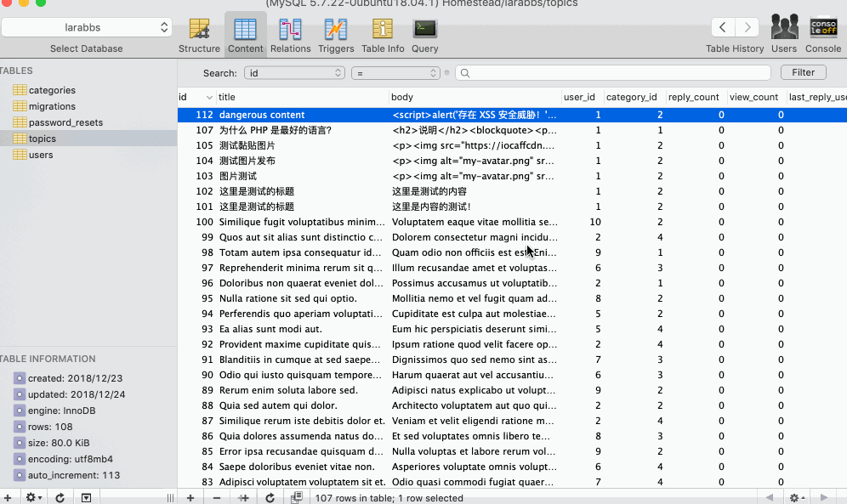Open the Triggers view
Viewport: 847px width, 504px height.
336,35
